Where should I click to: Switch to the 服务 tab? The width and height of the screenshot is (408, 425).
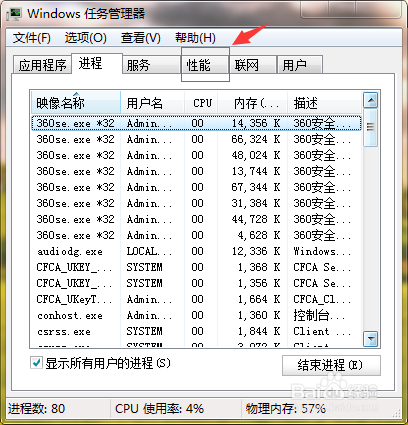pyautogui.click(x=151, y=65)
